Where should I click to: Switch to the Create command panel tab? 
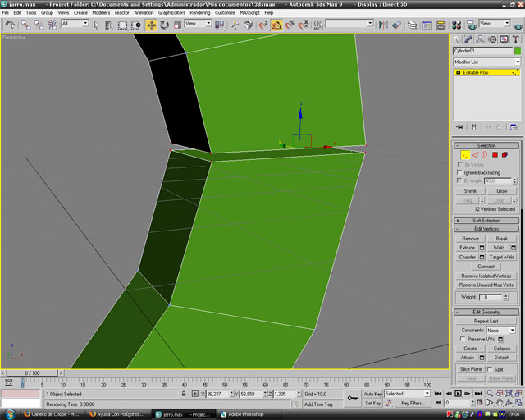pos(457,39)
